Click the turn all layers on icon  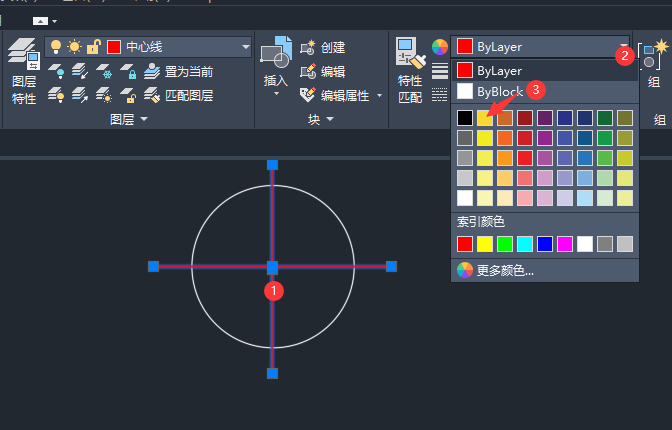(x=56, y=95)
